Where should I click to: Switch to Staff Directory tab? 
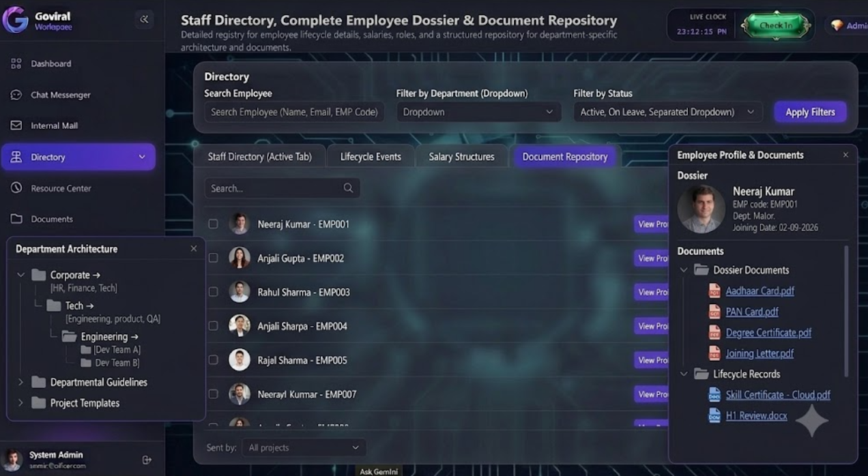(x=259, y=156)
